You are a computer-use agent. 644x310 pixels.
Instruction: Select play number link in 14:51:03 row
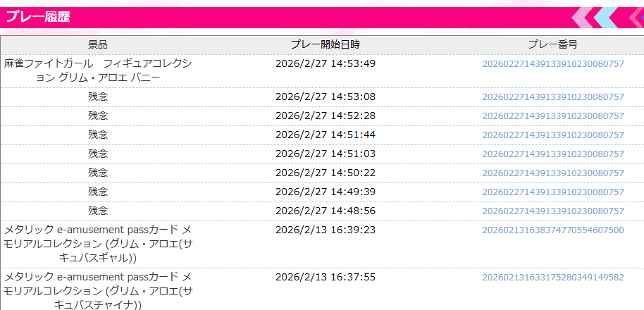click(552, 154)
